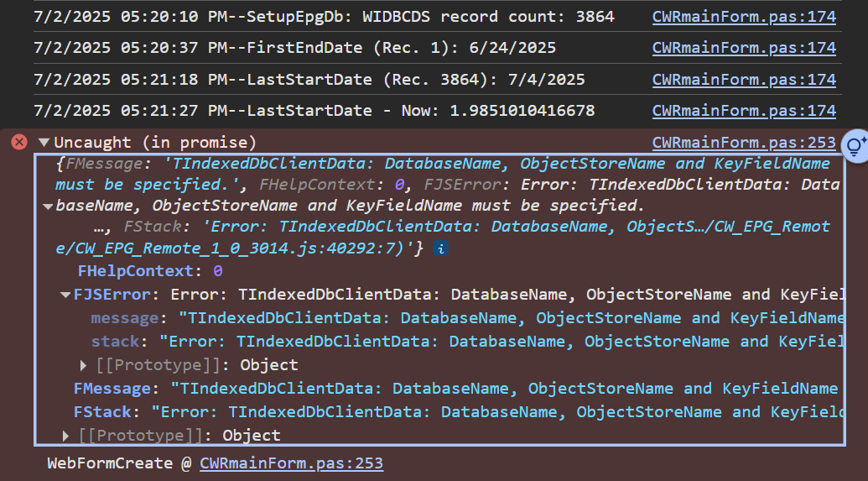Image resolution: width=868 pixels, height=481 pixels.
Task: Click the FHelpContext: 0 property row
Action: 150,271
